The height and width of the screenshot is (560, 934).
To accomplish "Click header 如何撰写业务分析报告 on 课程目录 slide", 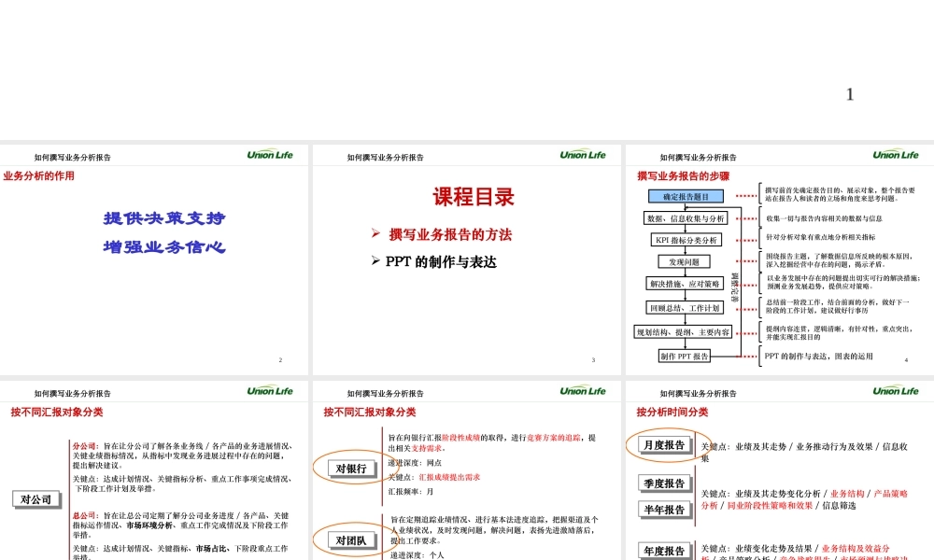I will click(386, 158).
